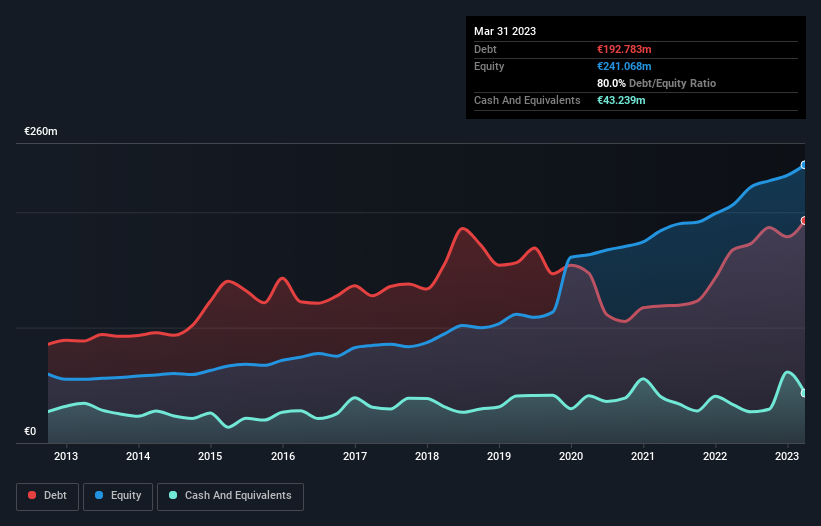
Task: Click the 2014 x-axis label
Action: pyautogui.click(x=138, y=456)
